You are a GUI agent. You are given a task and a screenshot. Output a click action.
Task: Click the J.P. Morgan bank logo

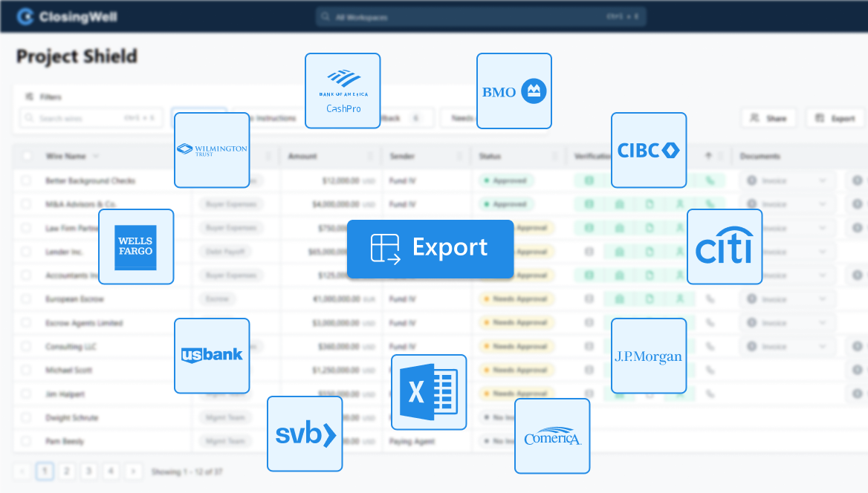pyautogui.click(x=648, y=355)
